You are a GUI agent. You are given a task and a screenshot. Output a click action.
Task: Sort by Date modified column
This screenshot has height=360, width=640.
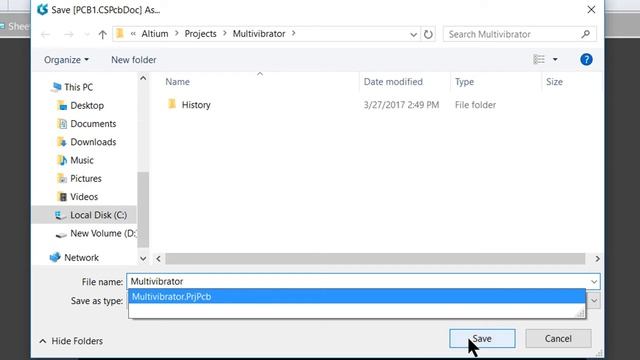coord(393,82)
